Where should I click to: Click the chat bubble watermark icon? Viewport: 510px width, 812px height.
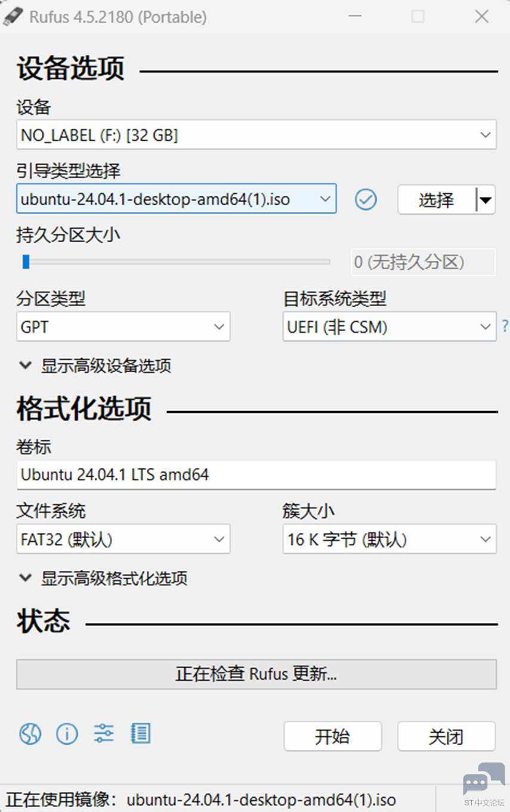point(484,779)
